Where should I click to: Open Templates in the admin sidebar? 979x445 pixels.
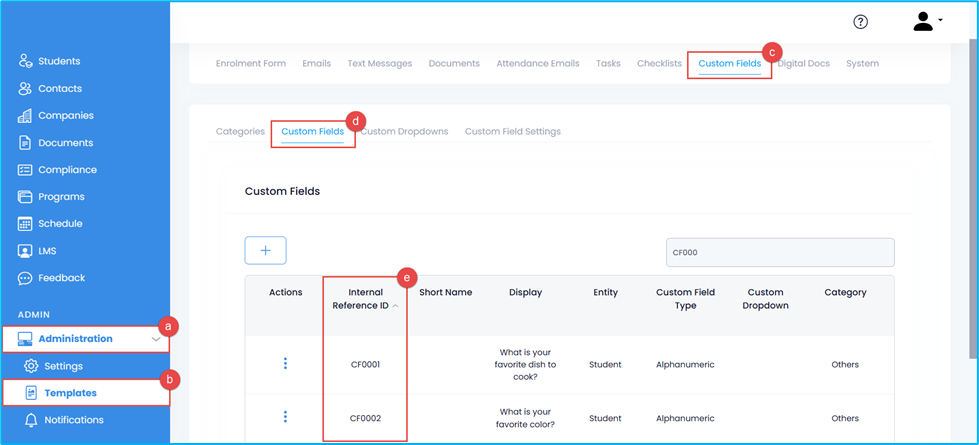click(70, 393)
